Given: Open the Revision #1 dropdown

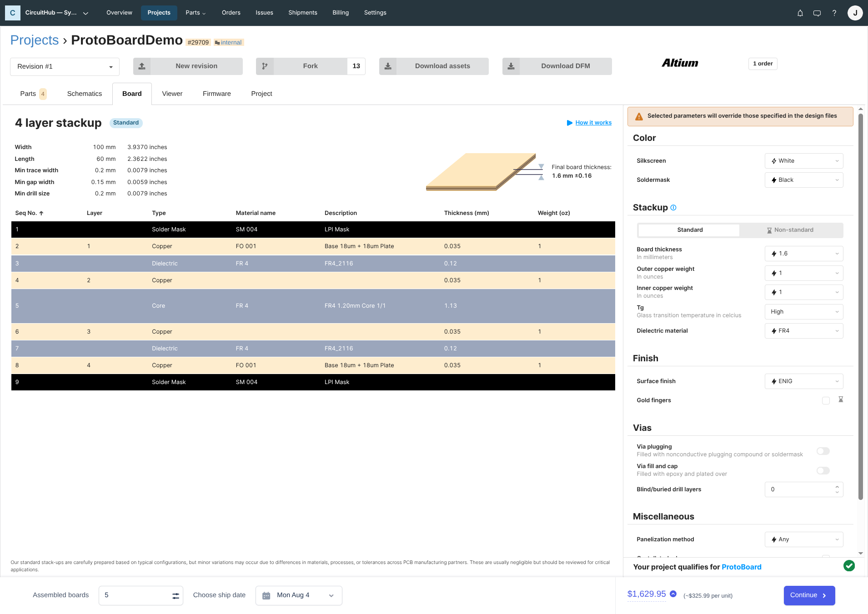Looking at the screenshot, I should coord(64,66).
